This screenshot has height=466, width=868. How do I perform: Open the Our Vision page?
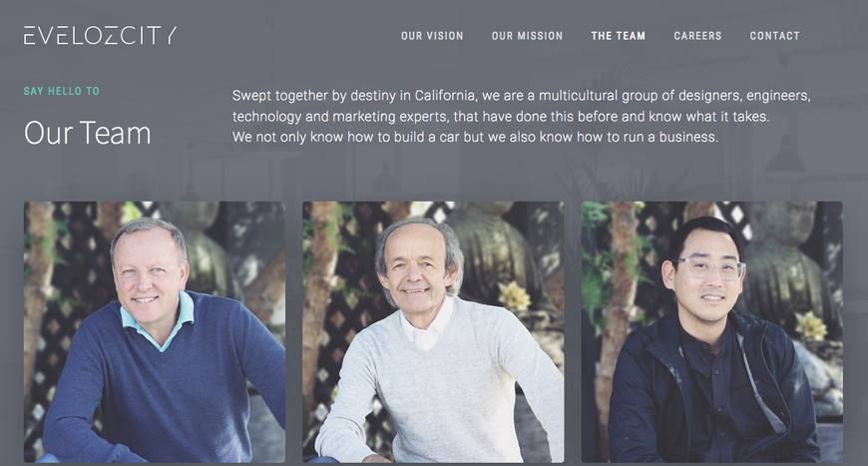(432, 36)
